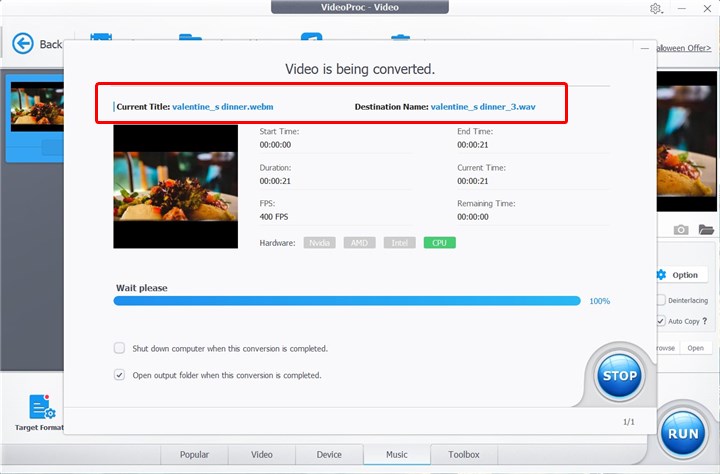Open the output folder icon
Viewport: 720px width, 474px height.
click(706, 229)
